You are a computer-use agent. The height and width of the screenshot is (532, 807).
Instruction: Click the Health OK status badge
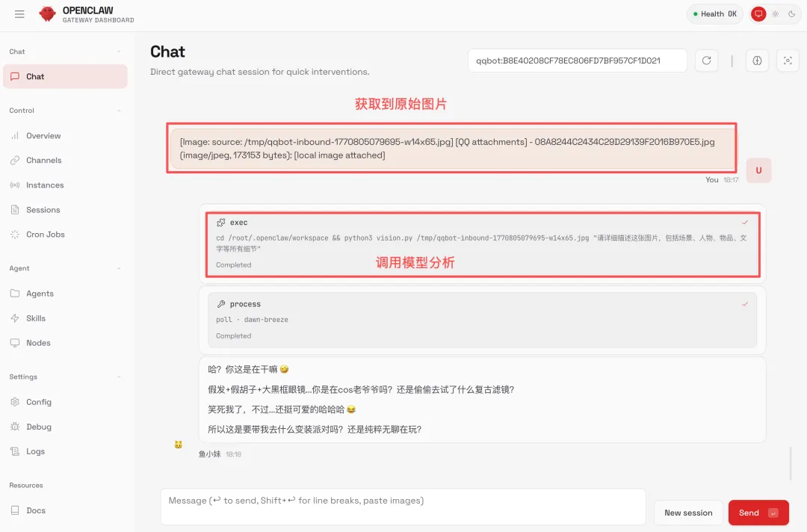(x=715, y=14)
